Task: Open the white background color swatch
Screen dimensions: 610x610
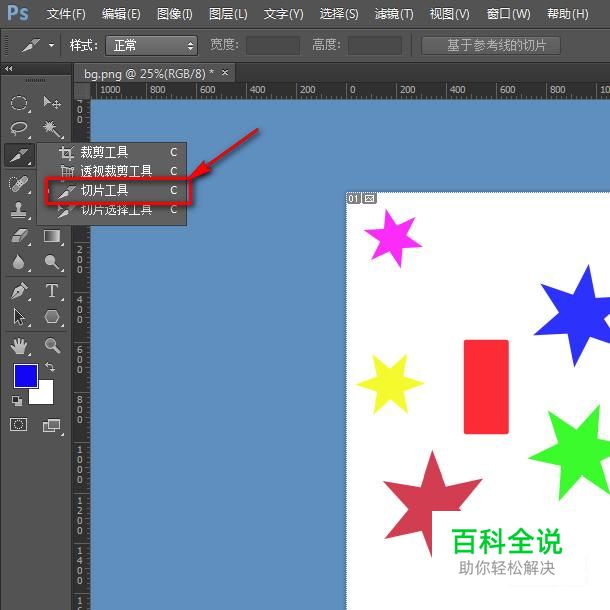Action: pyautogui.click(x=44, y=395)
